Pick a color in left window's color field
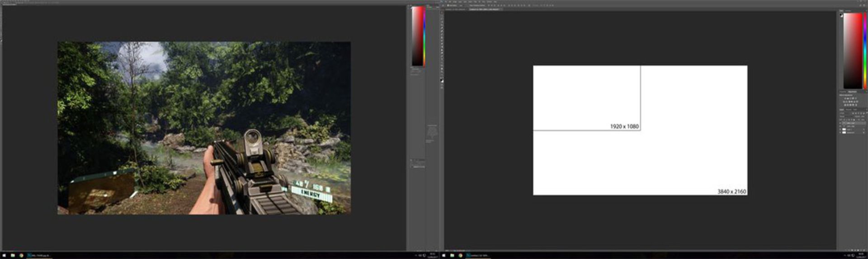The width and height of the screenshot is (868, 259). coord(417,36)
